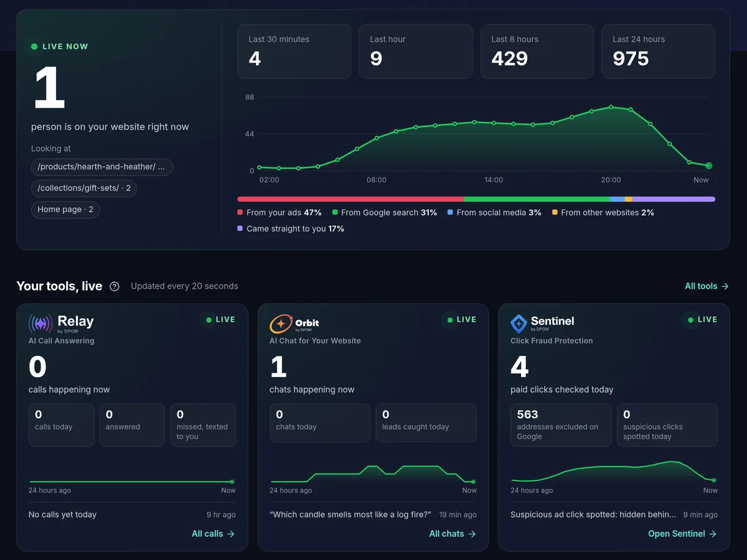Click the Open Sentinel link
Image resolution: width=747 pixels, height=560 pixels.
(x=682, y=534)
